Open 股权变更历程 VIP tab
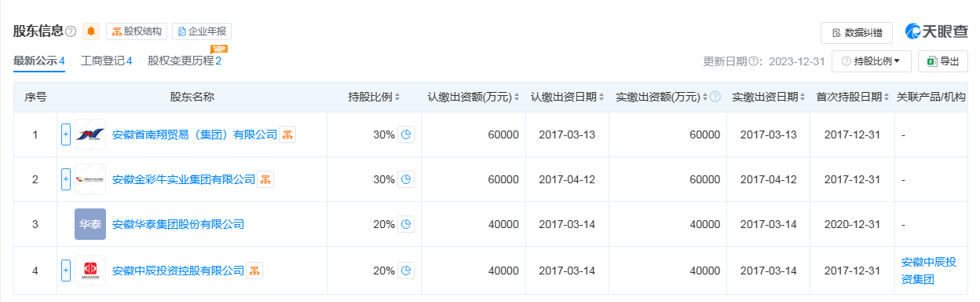The width and height of the screenshot is (980, 302). coord(185,61)
